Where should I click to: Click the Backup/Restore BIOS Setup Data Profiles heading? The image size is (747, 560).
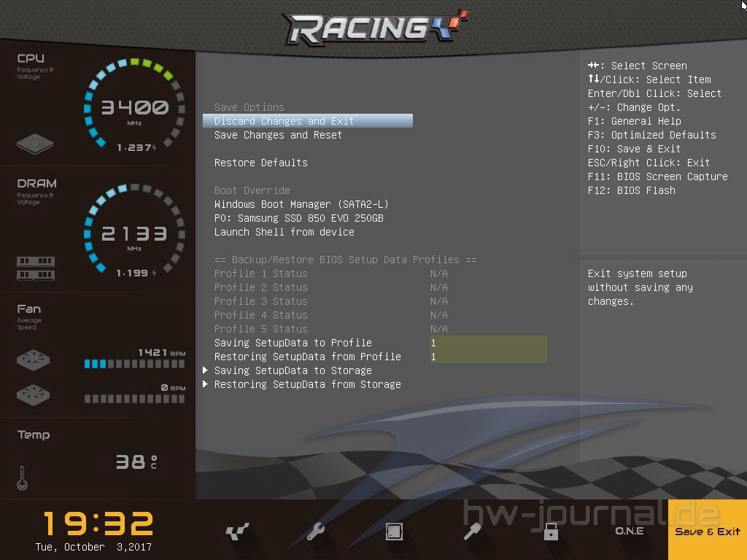pyautogui.click(x=345, y=260)
